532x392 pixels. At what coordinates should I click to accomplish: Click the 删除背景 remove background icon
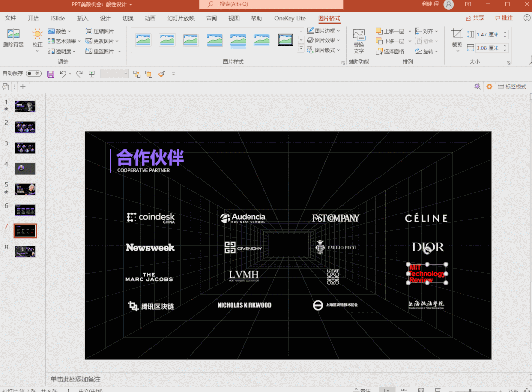pyautogui.click(x=13, y=34)
